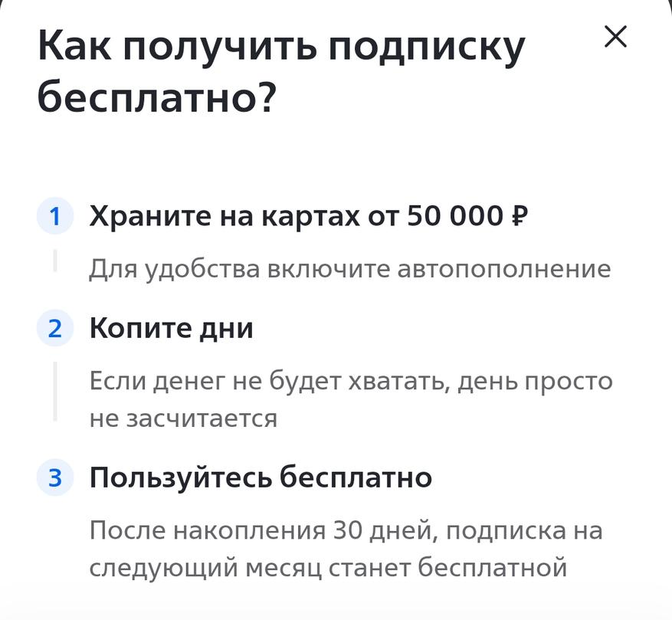The image size is (672, 620).
Task: Click the step 2 number circle
Action: (x=54, y=329)
